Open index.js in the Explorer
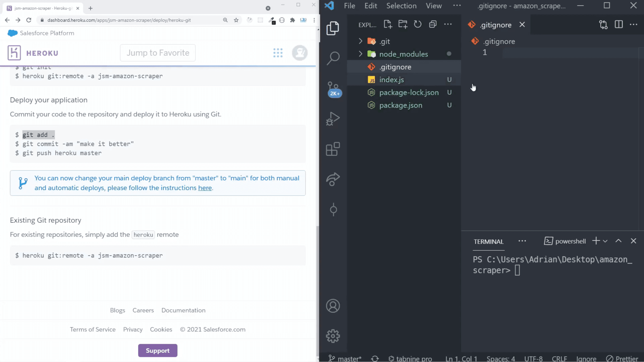 click(x=404, y=79)
